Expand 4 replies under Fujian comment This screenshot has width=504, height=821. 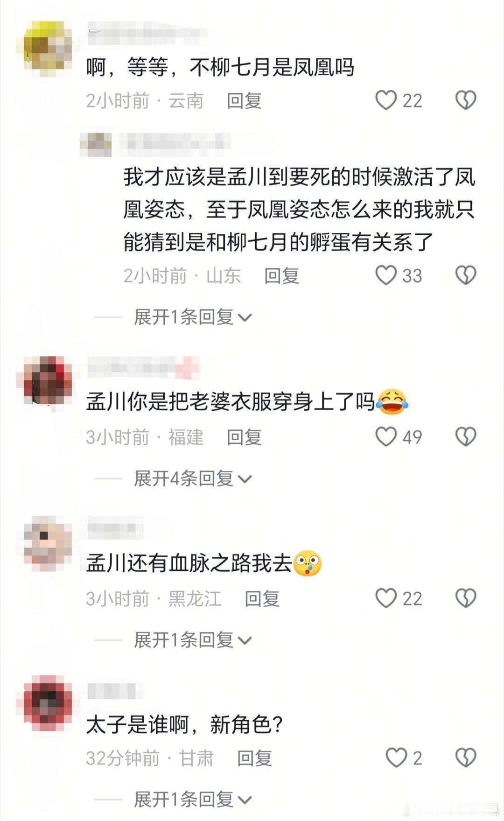193,479
